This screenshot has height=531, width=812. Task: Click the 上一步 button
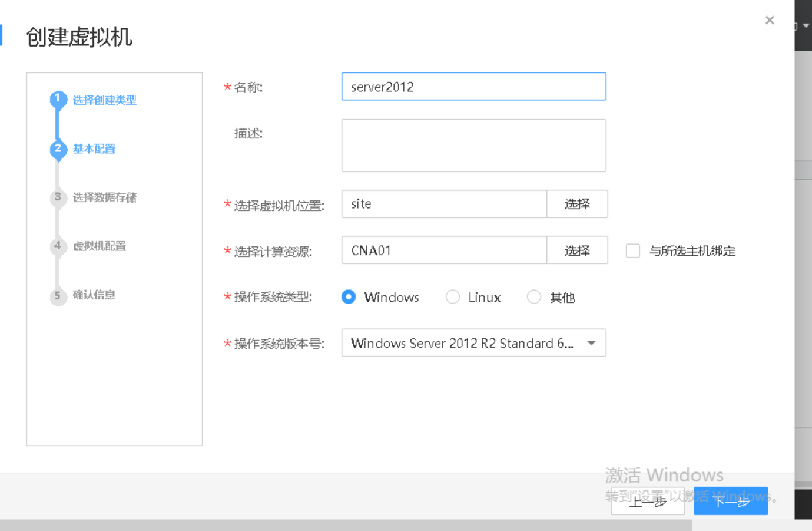[648, 502]
